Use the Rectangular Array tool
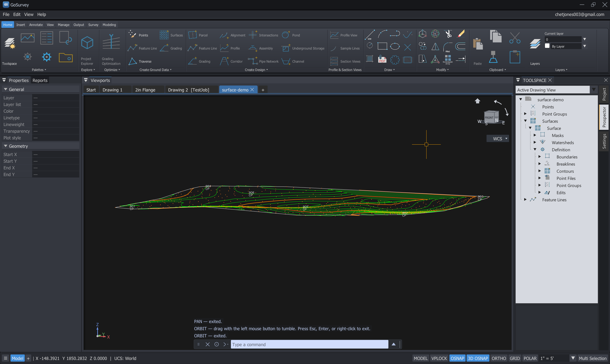 (448, 59)
